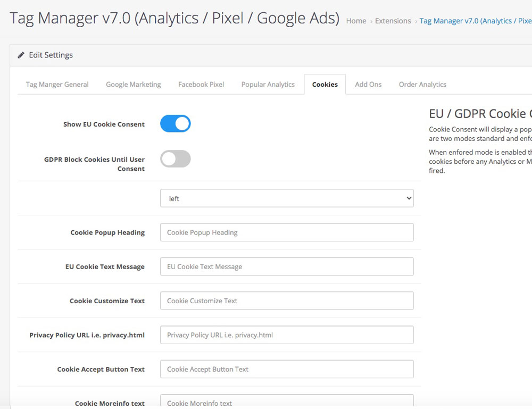Click the Show EU Cookie Consent label
The height and width of the screenshot is (409, 532).
[x=104, y=124]
